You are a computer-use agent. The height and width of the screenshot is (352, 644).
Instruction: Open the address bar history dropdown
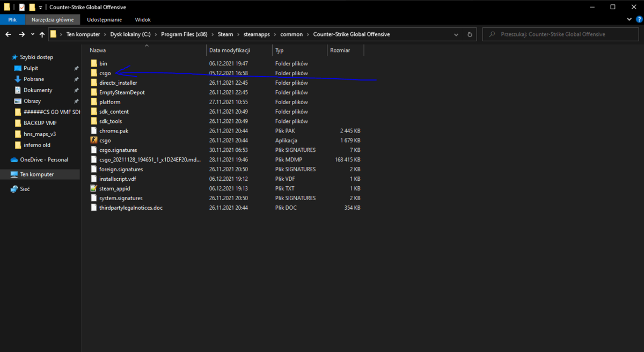457,34
